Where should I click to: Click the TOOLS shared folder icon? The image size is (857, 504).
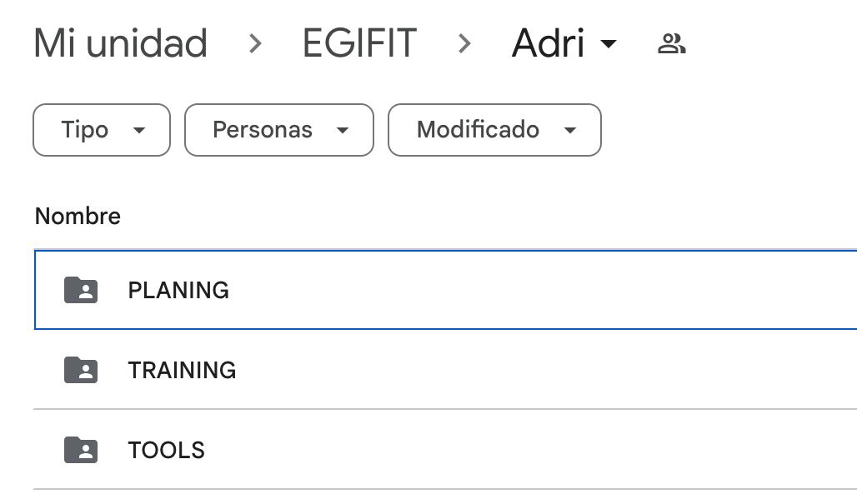click(x=81, y=450)
